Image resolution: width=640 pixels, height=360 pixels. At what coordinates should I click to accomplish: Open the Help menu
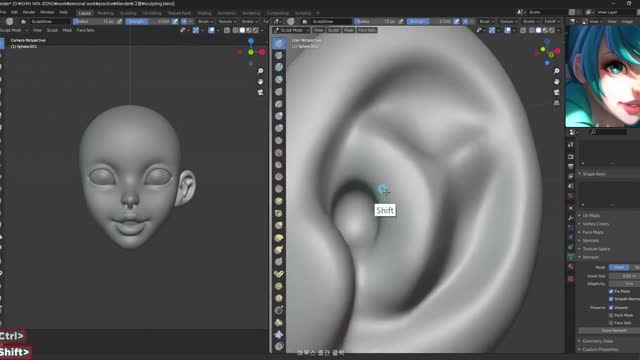tap(63, 12)
